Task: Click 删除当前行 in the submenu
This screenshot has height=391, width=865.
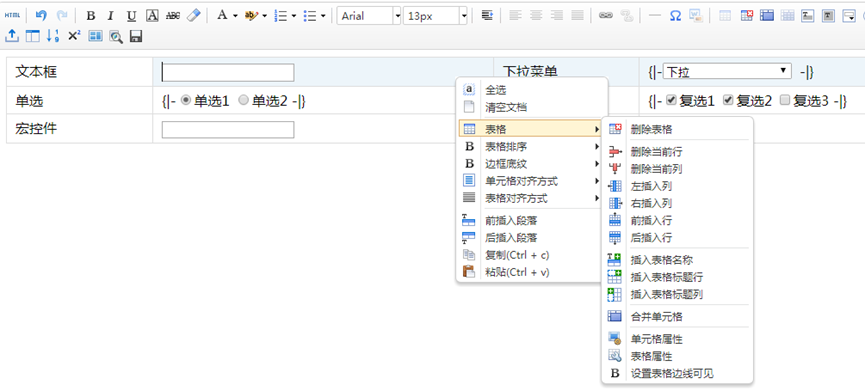Action: pyautogui.click(x=677, y=152)
